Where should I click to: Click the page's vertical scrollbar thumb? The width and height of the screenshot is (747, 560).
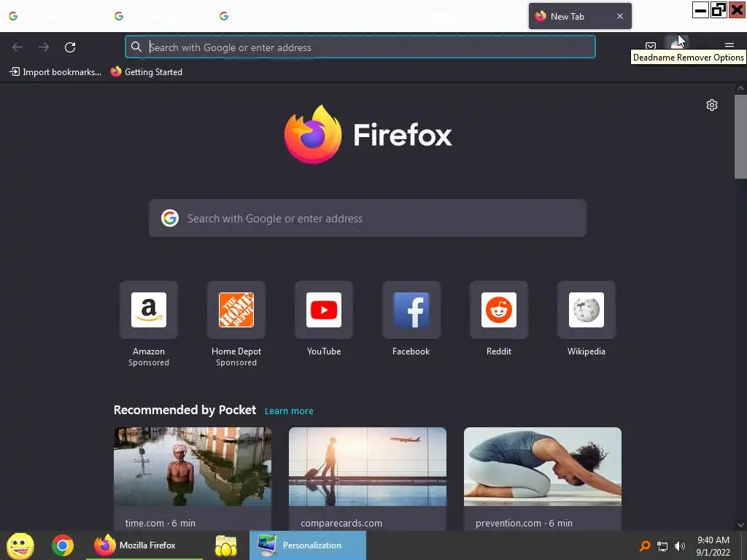740,136
